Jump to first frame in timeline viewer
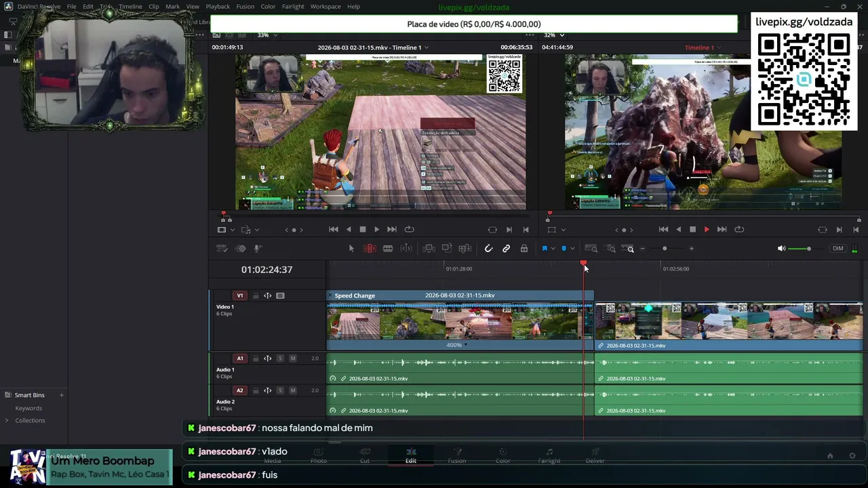This screenshot has width=868, height=488. 663,230
